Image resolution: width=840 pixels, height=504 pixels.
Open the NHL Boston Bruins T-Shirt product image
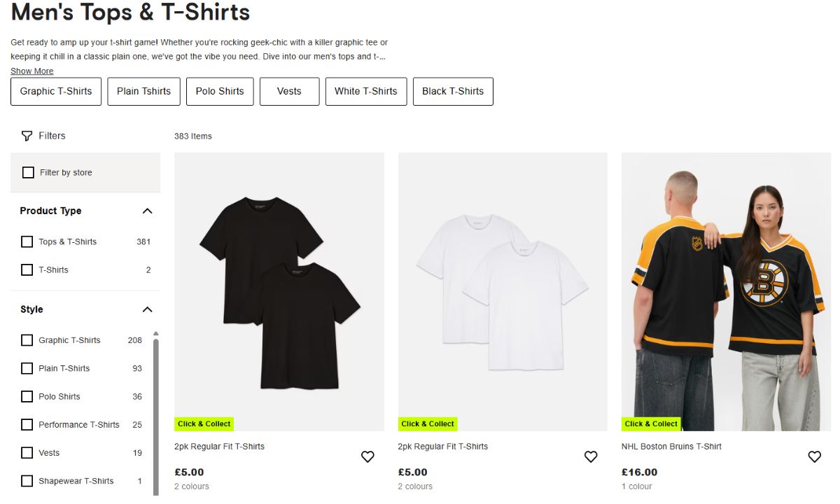click(725, 291)
